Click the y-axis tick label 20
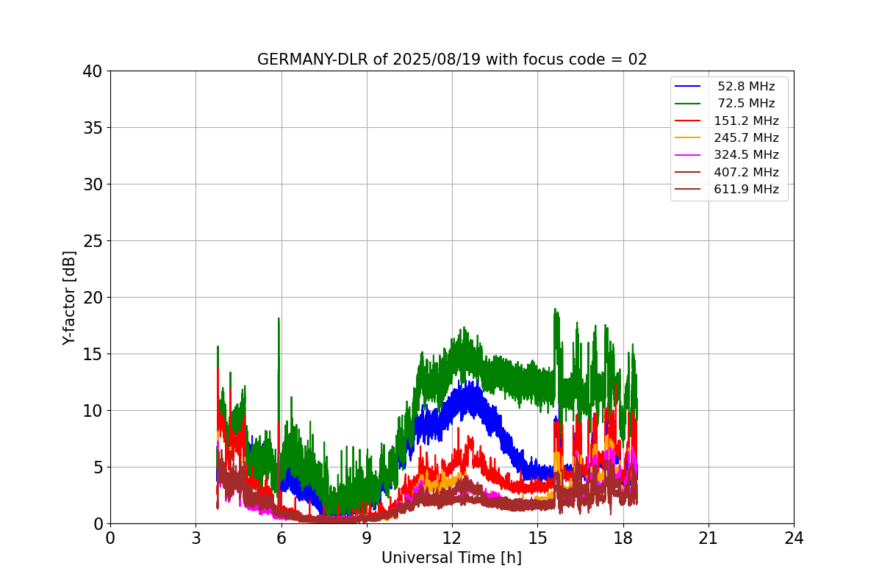 click(93, 298)
